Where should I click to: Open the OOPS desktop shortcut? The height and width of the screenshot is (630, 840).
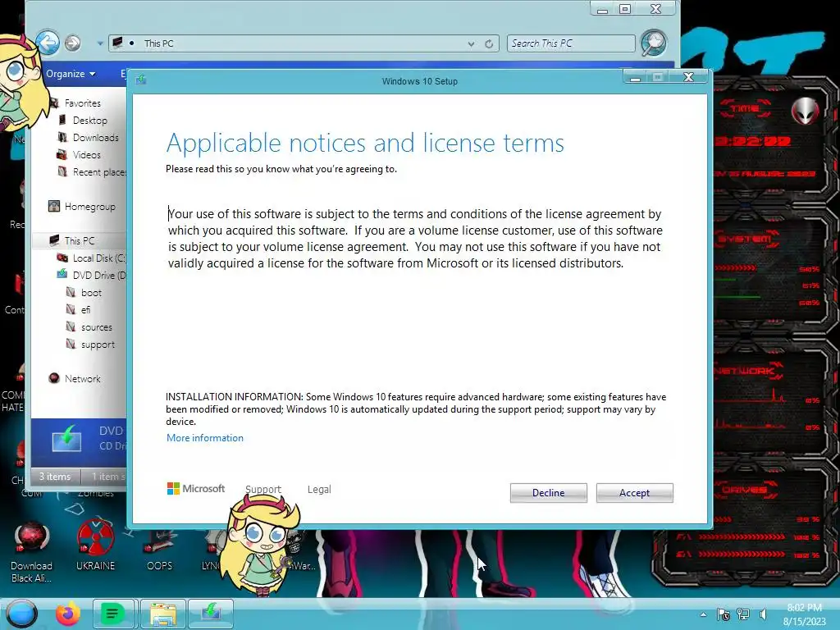(159, 550)
